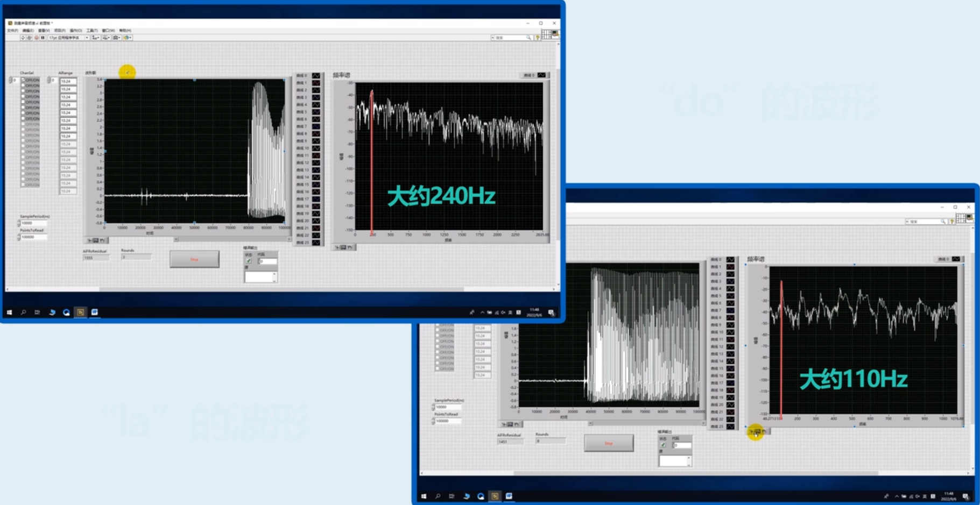980x505 pixels.
Task: Select the zoom tool on the 110Hz waveform graph palette
Action: coord(510,424)
